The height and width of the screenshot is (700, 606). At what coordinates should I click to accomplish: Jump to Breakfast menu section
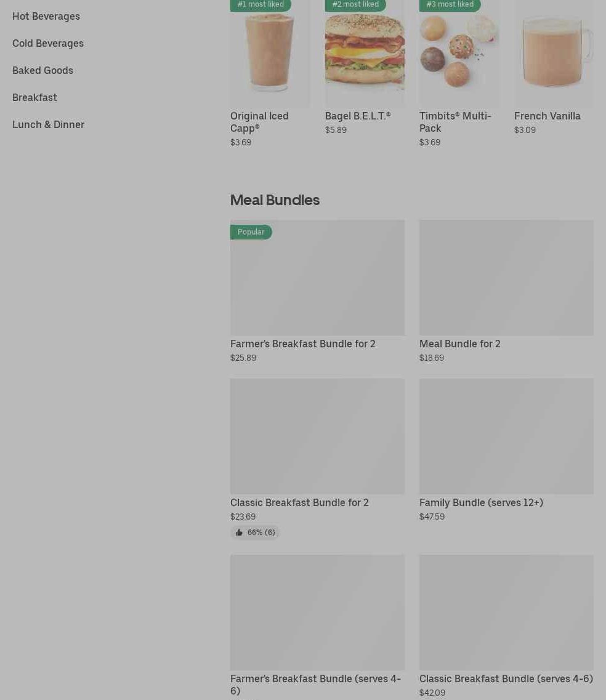(34, 97)
